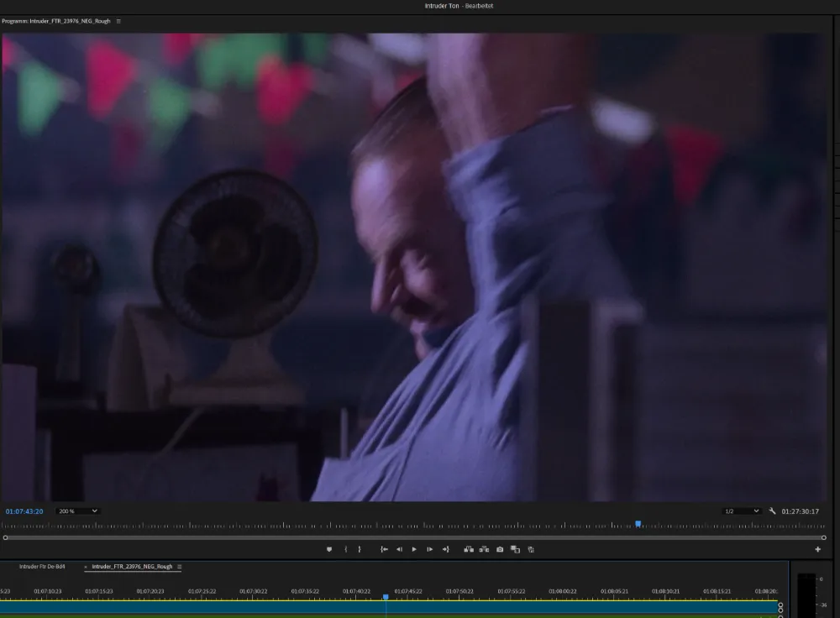840x618 pixels.
Task: Open the 1/2 playback resolution dropdown
Action: [x=742, y=511]
